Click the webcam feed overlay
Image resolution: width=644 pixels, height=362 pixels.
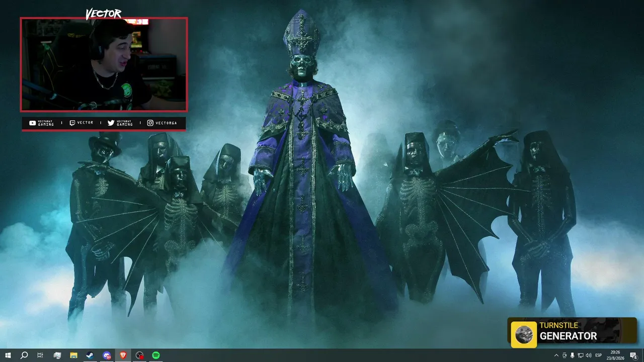pos(104,64)
